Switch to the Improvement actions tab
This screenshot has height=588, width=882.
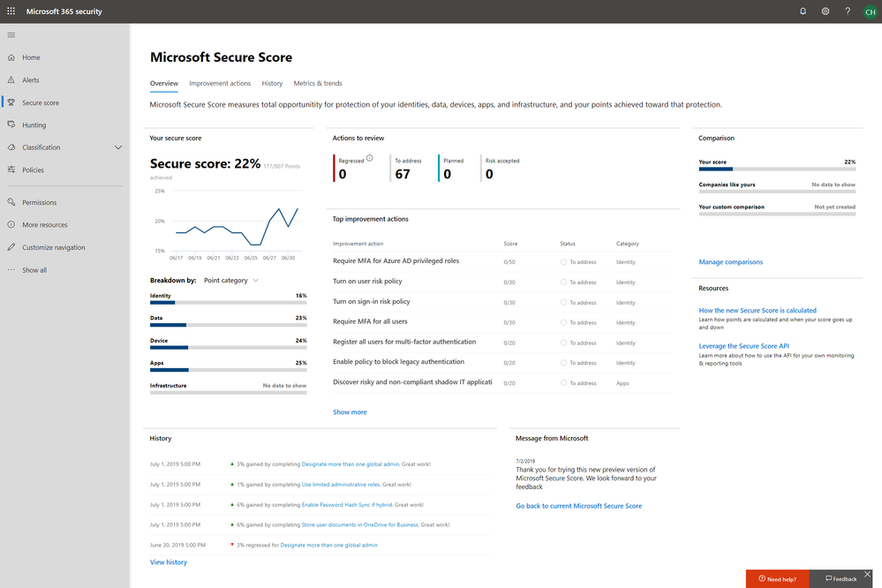(219, 83)
